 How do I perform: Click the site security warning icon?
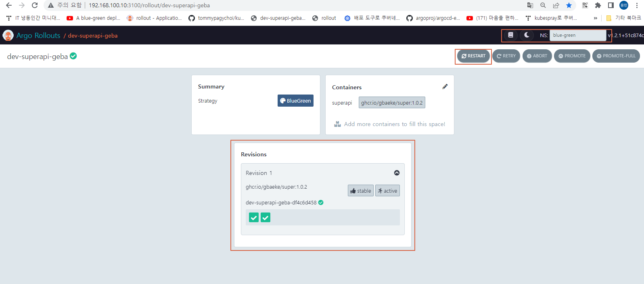[51, 5]
